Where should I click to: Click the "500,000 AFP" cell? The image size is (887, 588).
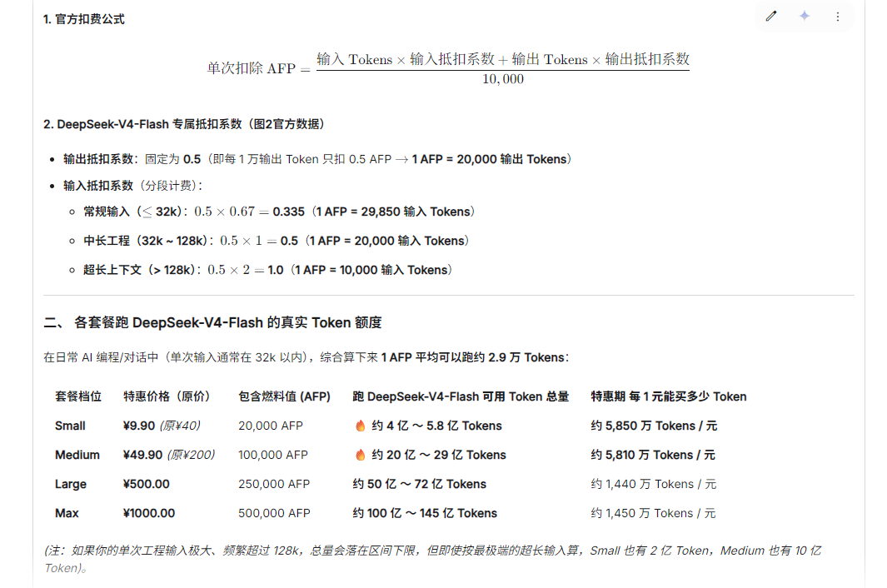click(274, 513)
